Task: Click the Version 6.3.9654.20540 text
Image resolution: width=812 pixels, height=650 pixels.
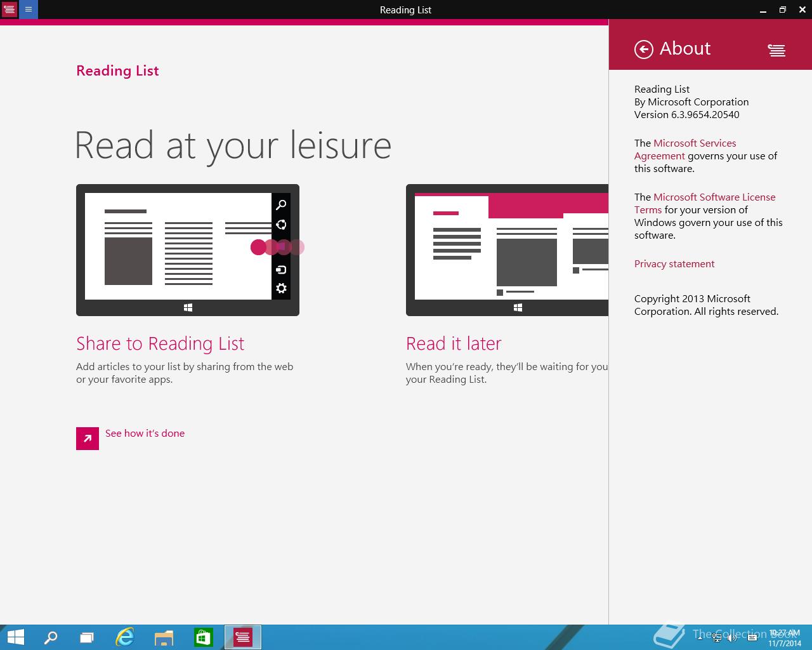Action: tap(686, 114)
